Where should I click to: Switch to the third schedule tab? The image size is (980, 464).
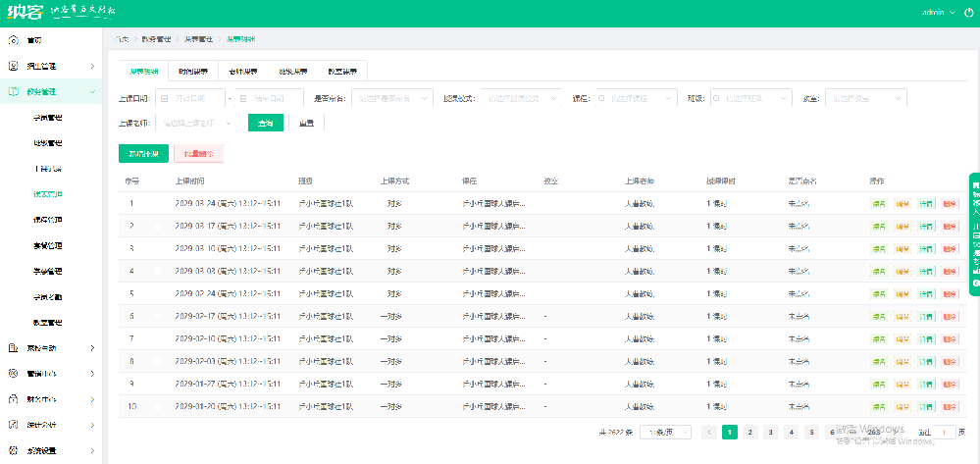coord(243,71)
